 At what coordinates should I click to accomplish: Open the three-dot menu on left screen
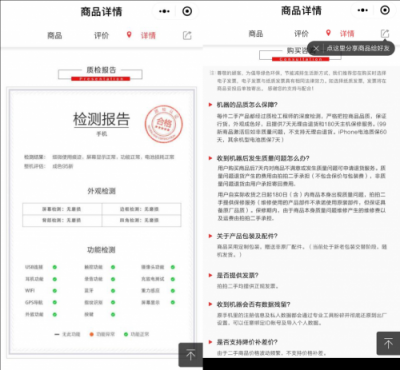164,11
